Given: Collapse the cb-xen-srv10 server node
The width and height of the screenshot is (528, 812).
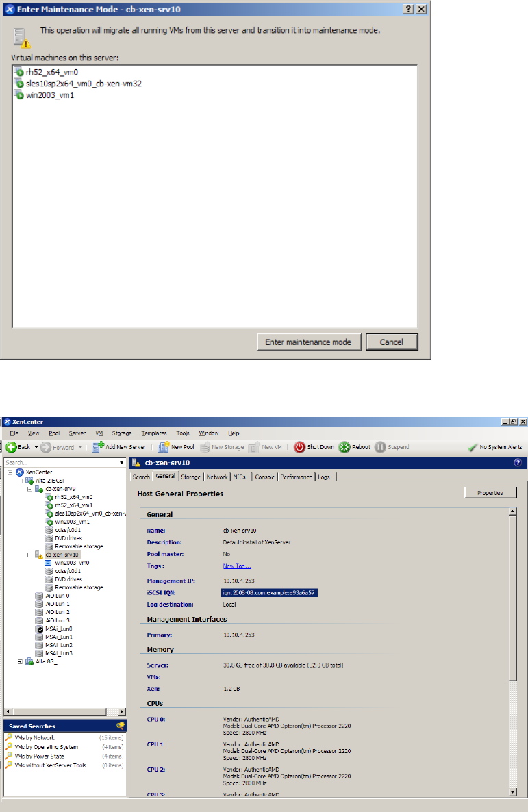Looking at the screenshot, I should [29, 555].
